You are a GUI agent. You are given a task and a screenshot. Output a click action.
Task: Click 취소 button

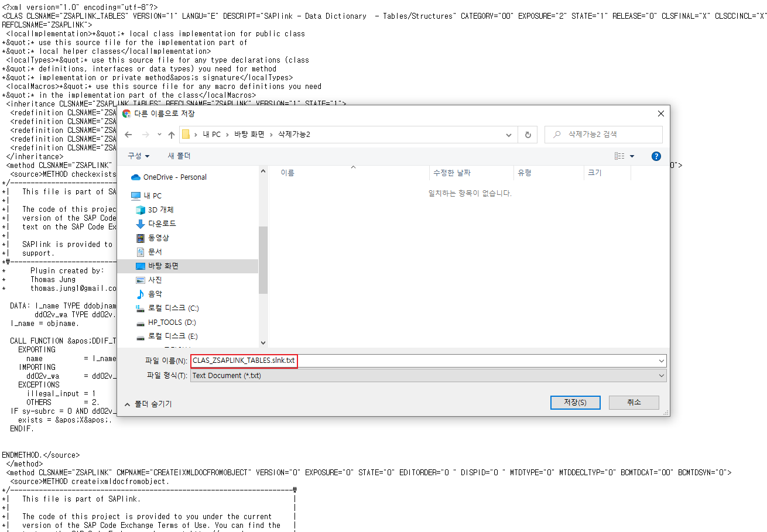tap(634, 403)
